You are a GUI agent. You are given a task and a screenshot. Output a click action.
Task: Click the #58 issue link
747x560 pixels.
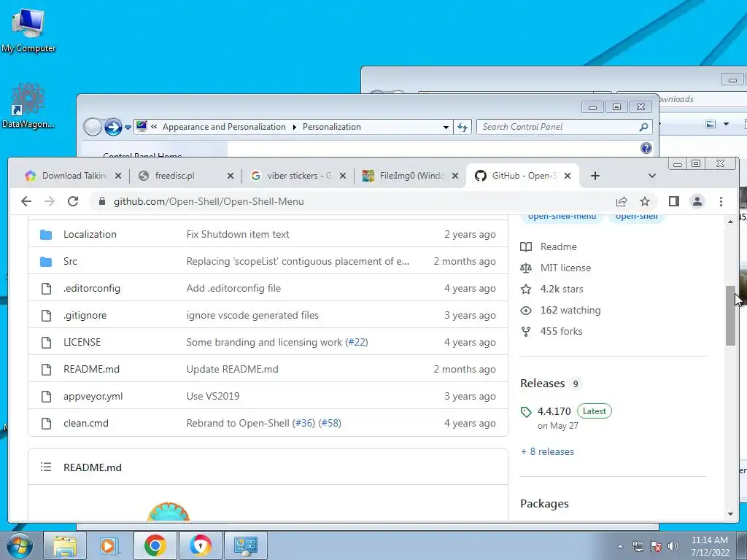pyautogui.click(x=330, y=423)
